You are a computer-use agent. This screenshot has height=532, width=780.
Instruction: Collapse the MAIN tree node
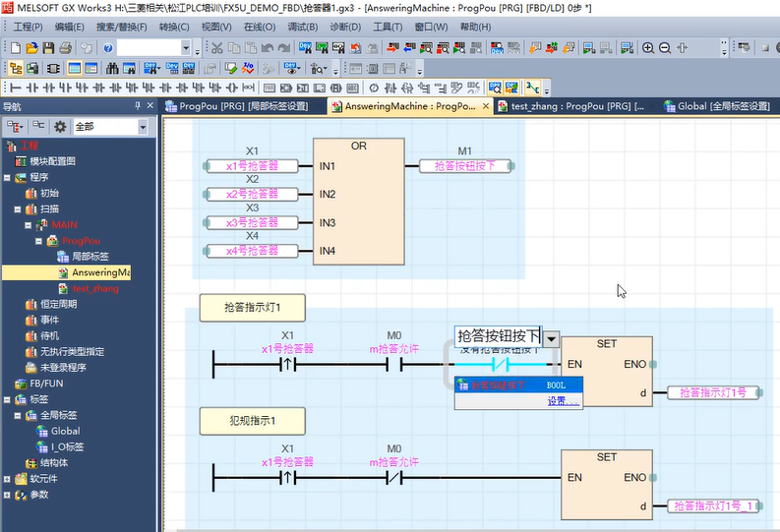[x=29, y=224]
